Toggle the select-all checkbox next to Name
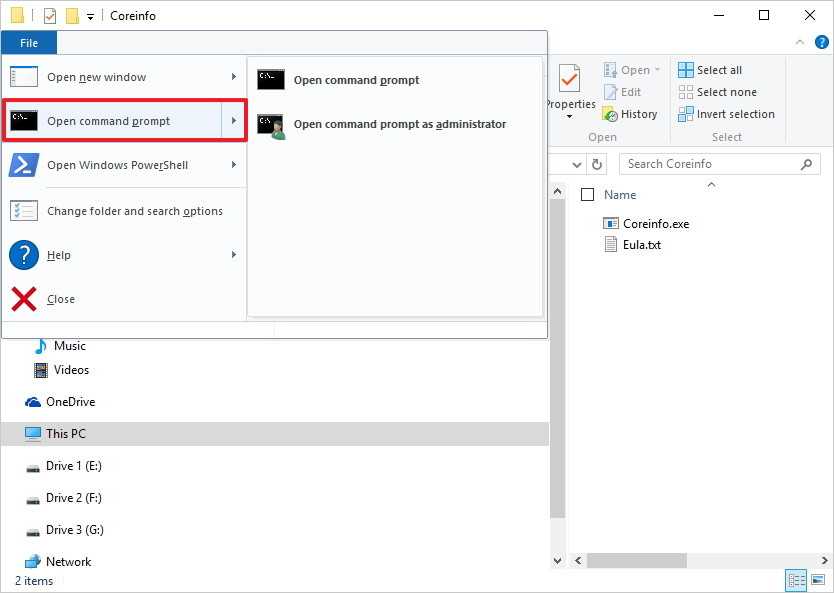 point(588,195)
